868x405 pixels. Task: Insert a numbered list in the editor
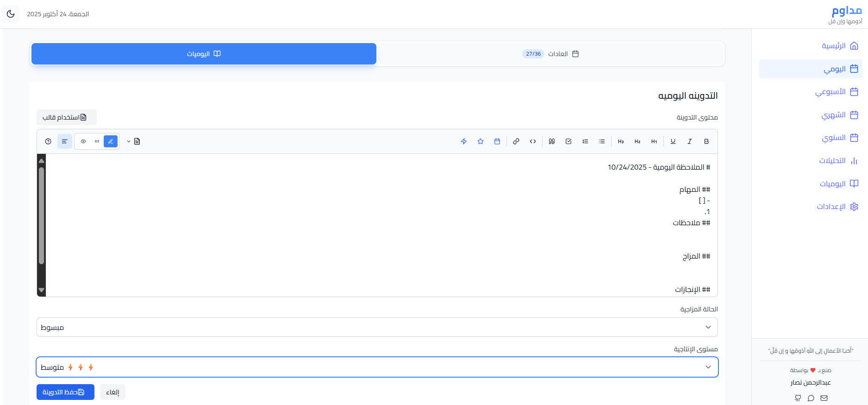click(x=585, y=141)
